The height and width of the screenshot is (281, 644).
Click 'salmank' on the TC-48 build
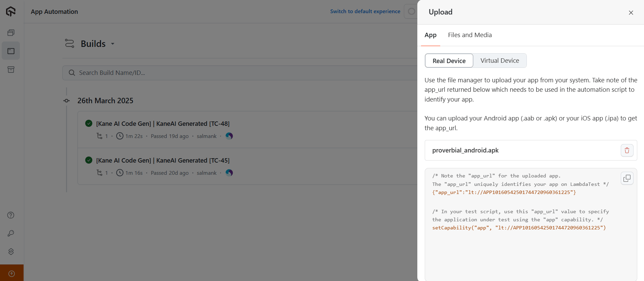[x=206, y=136]
